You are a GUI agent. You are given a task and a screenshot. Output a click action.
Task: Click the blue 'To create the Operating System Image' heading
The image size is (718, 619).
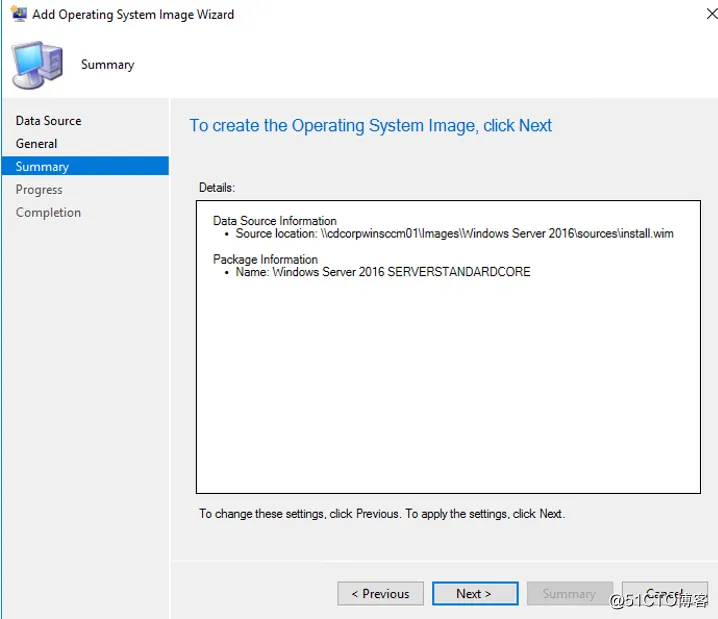(x=371, y=125)
